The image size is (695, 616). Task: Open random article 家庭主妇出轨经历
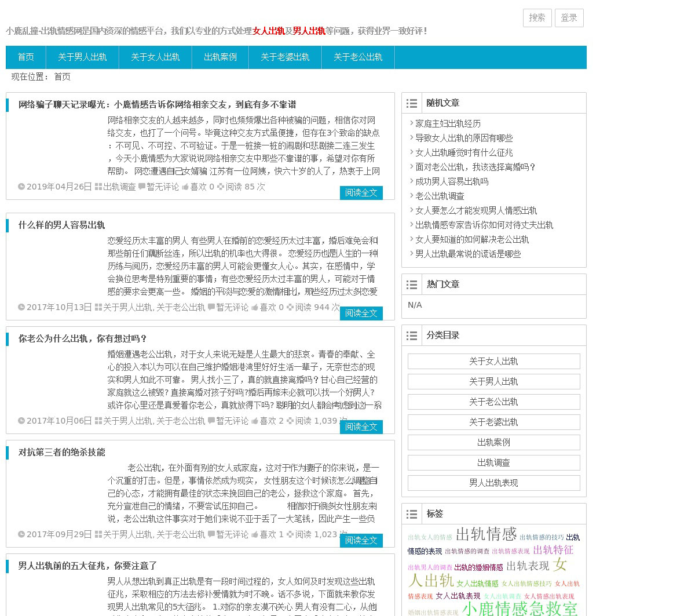[448, 123]
